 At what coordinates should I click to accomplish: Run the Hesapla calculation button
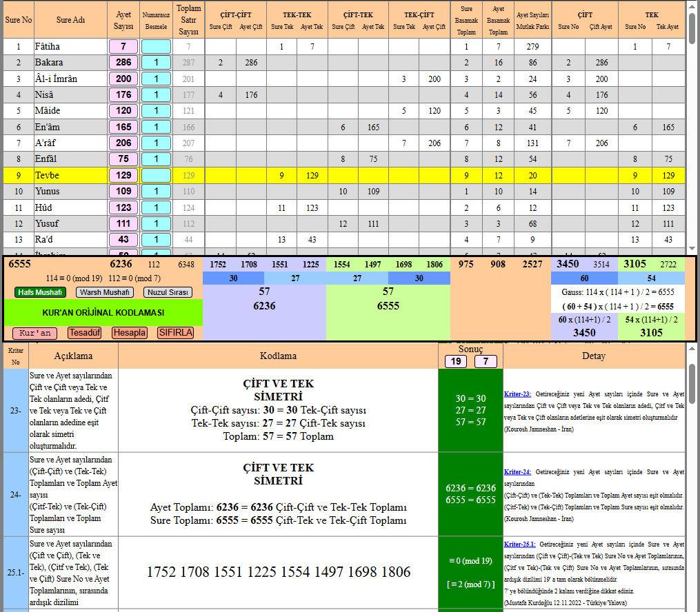[x=130, y=333]
